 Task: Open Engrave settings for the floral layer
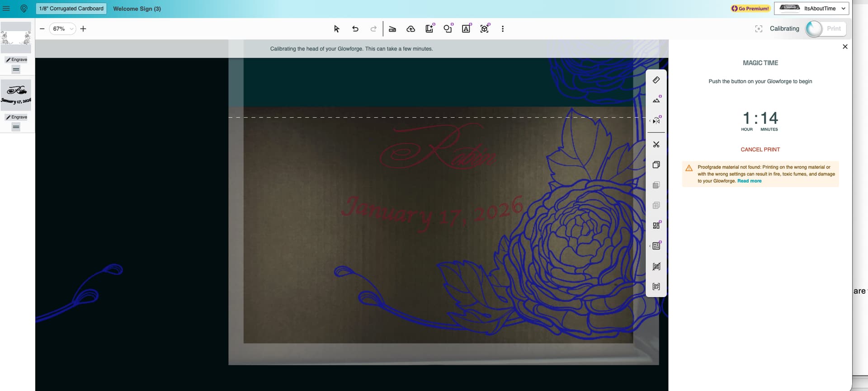click(x=16, y=60)
